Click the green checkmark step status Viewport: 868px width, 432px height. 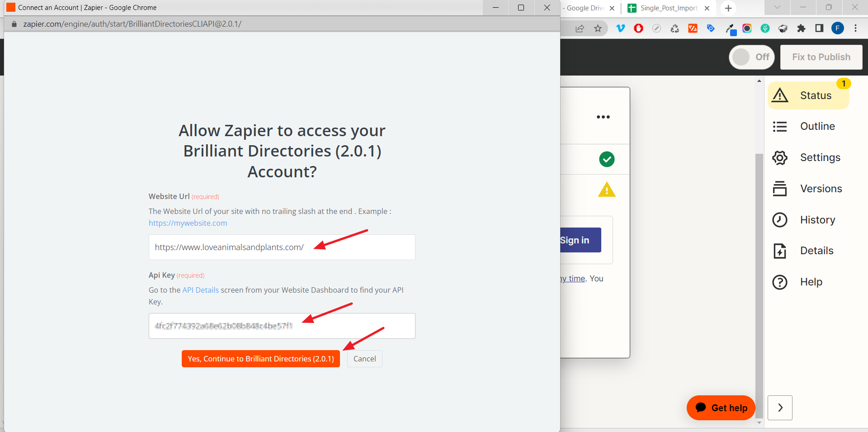tap(607, 159)
